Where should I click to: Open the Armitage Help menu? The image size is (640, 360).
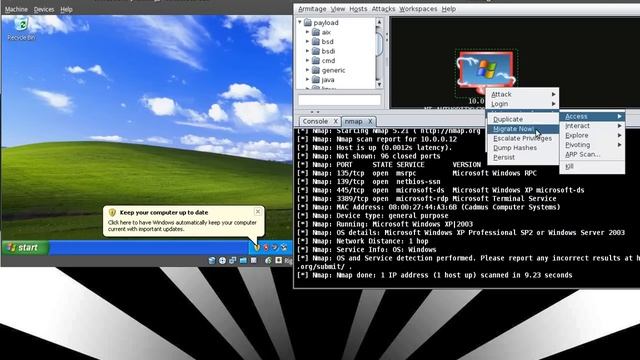(449, 9)
